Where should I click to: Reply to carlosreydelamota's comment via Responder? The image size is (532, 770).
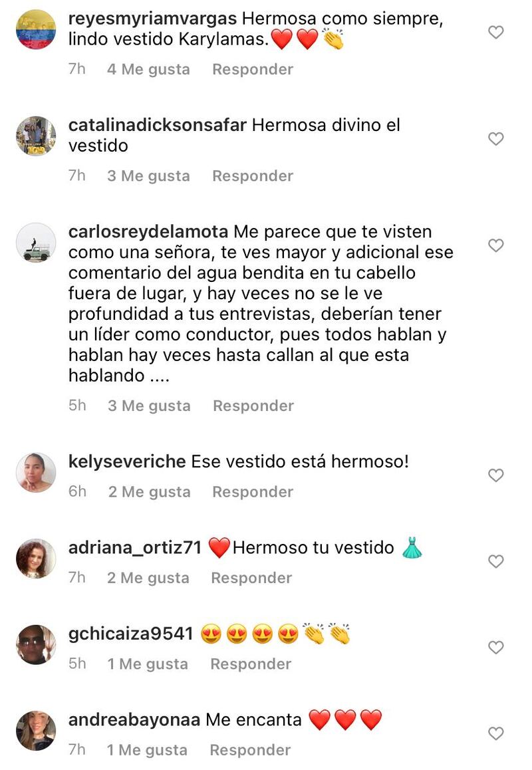click(x=253, y=406)
